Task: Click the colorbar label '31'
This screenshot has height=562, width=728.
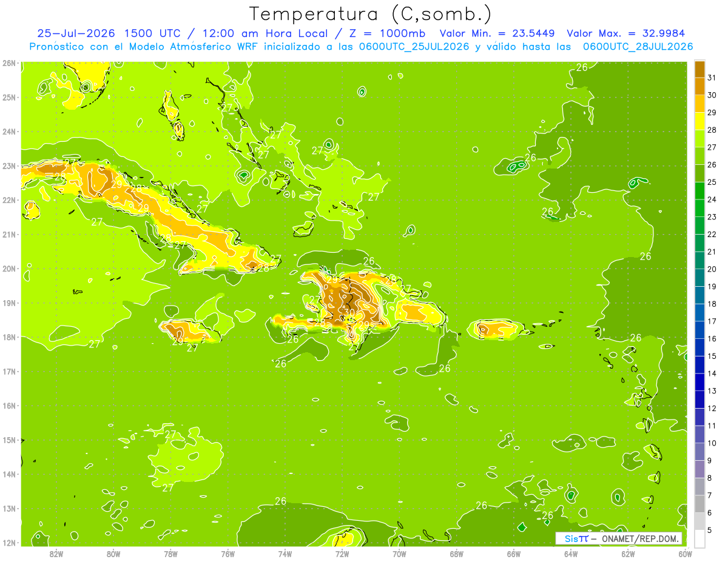Action: click(712, 78)
